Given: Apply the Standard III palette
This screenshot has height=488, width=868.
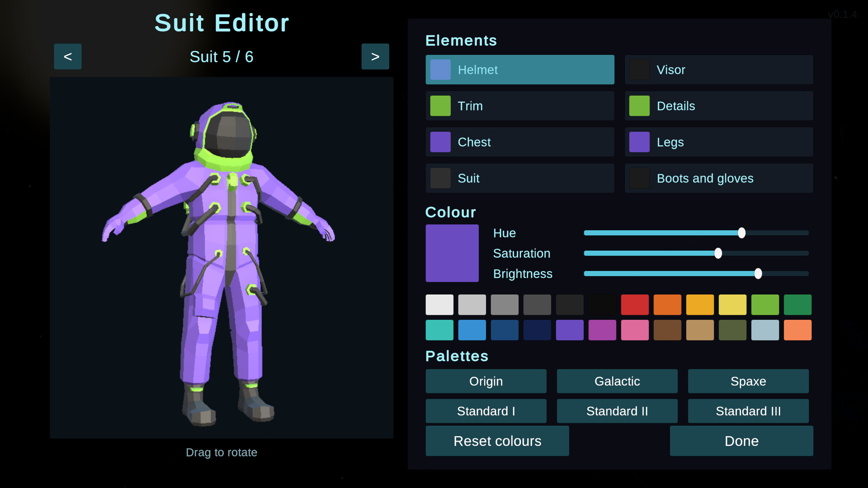Looking at the screenshot, I should [x=748, y=411].
